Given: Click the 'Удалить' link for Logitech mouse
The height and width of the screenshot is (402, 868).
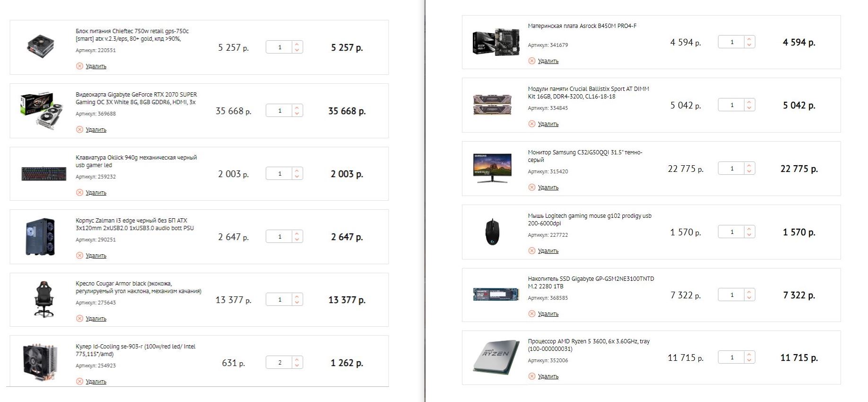Looking at the screenshot, I should [548, 251].
